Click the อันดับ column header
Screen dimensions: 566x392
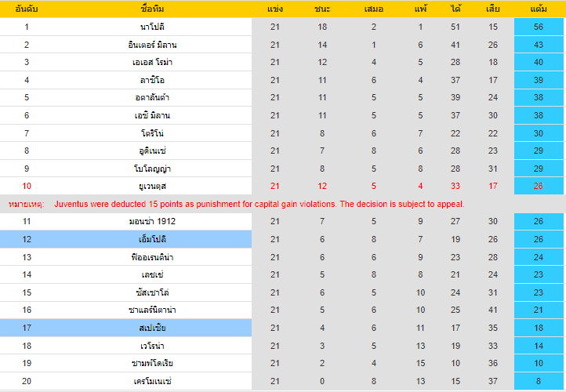coord(27,9)
